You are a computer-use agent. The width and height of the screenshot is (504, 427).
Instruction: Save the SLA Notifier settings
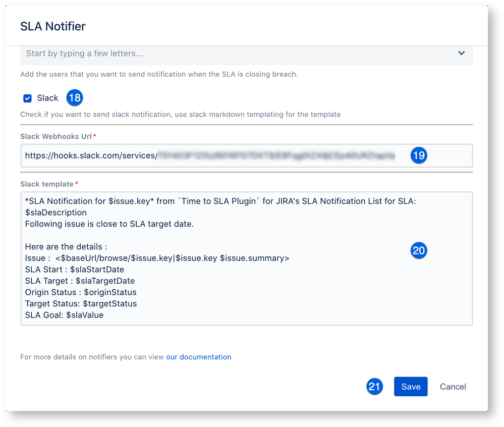tap(411, 387)
